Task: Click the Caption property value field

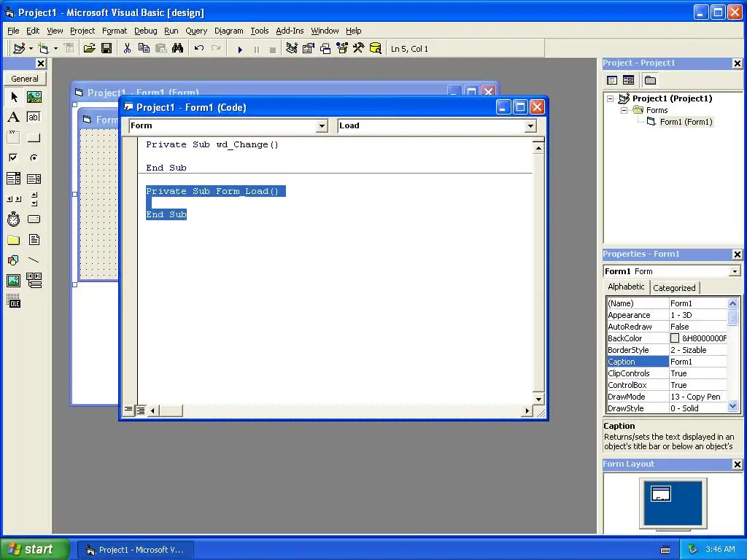Action: point(698,362)
